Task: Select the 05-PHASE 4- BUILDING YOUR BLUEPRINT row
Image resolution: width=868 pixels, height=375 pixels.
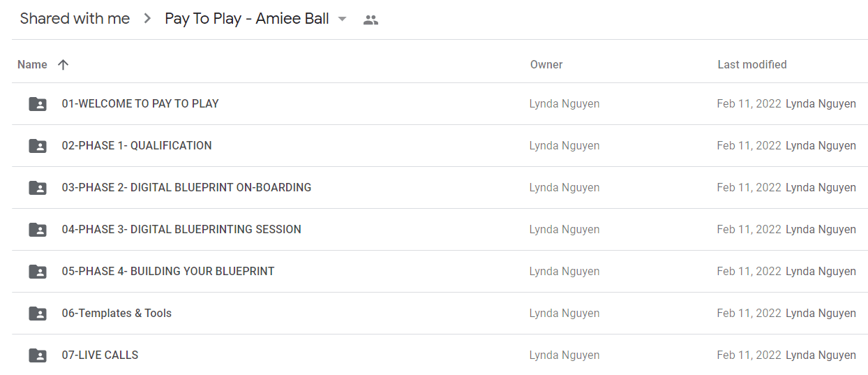Action: pyautogui.click(x=440, y=272)
